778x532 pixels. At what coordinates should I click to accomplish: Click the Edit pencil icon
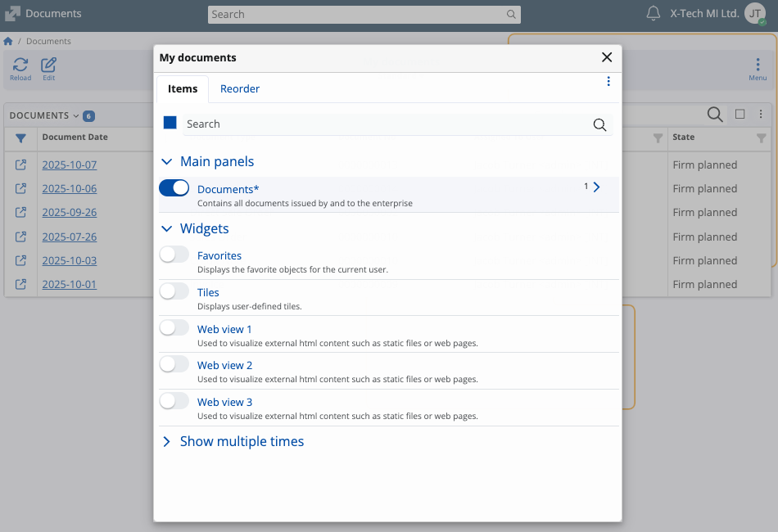pos(49,65)
